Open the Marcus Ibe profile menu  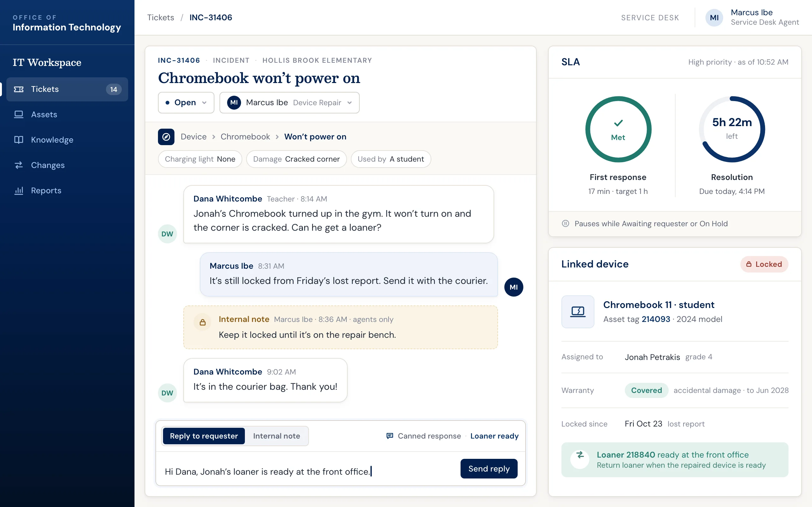(x=752, y=17)
